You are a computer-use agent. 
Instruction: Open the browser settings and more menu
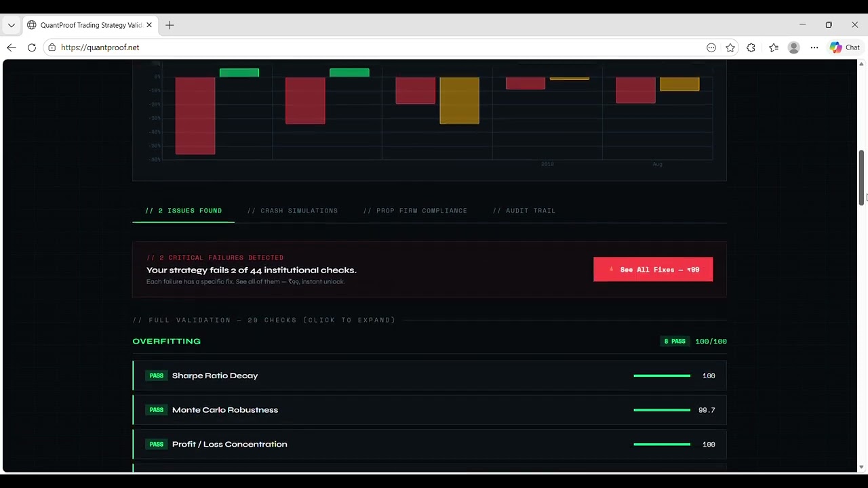tap(814, 47)
